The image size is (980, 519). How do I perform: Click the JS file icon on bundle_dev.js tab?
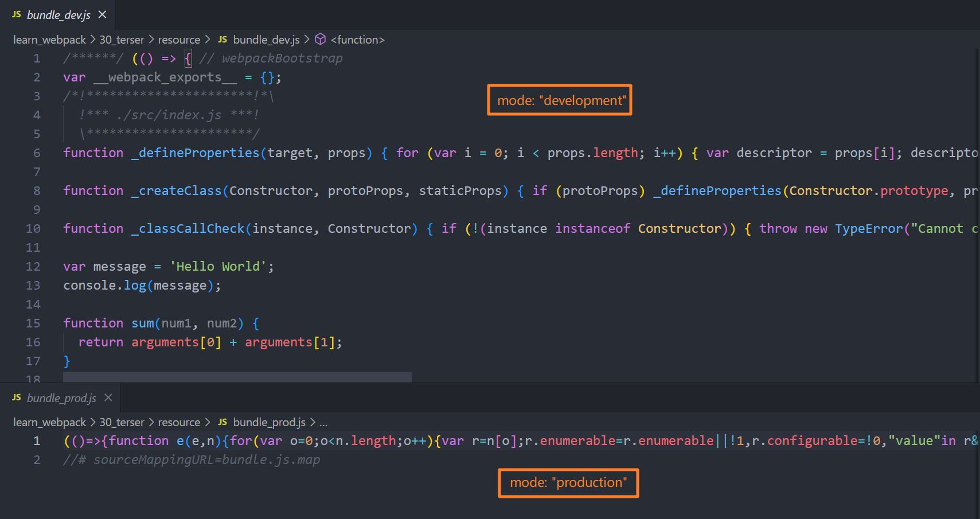click(17, 14)
